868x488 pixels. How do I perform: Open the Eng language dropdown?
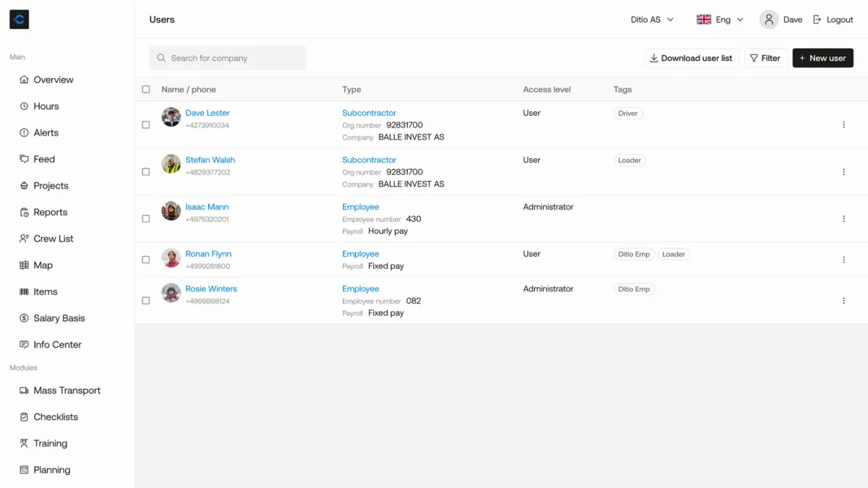pyautogui.click(x=720, y=20)
